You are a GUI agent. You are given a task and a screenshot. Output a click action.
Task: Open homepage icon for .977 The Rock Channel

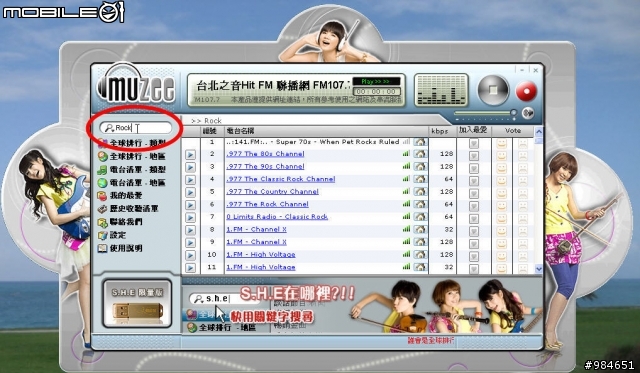click(x=420, y=204)
